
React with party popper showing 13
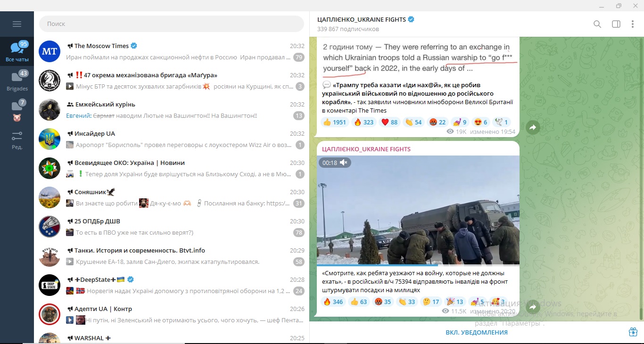[x=455, y=302]
